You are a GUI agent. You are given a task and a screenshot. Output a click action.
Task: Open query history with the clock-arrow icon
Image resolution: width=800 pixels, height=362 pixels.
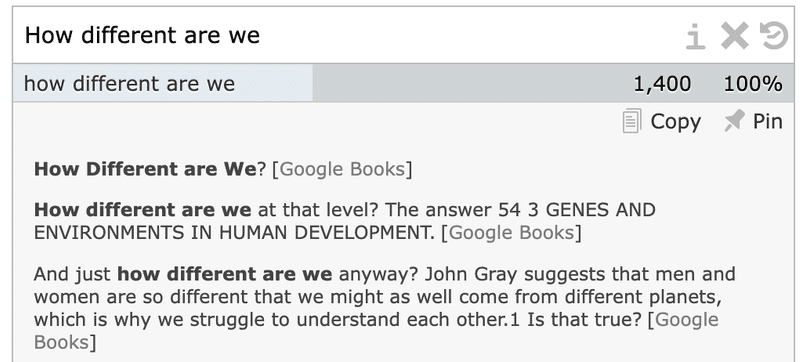(x=774, y=35)
